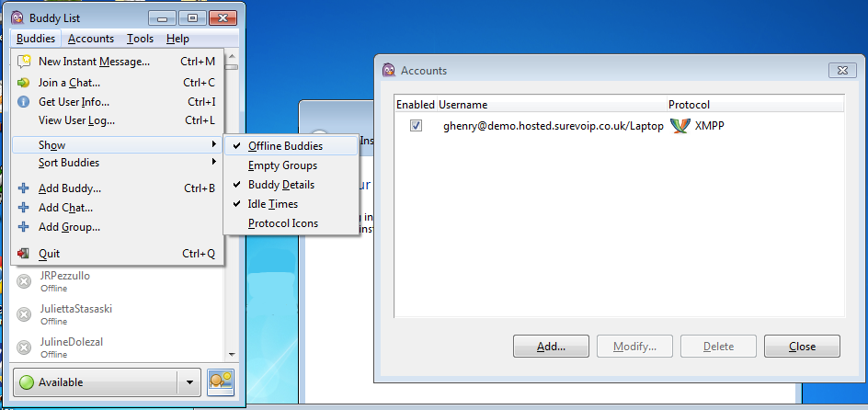Open the Tools menu
This screenshot has width=868, height=410.
click(x=140, y=39)
